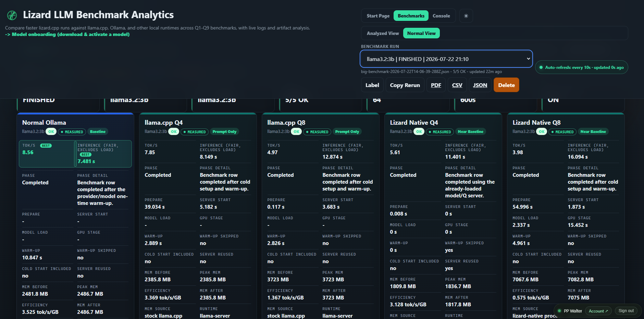Click the 5.61 tok/s value
This screenshot has height=319, width=644.
pyautogui.click(x=395, y=152)
